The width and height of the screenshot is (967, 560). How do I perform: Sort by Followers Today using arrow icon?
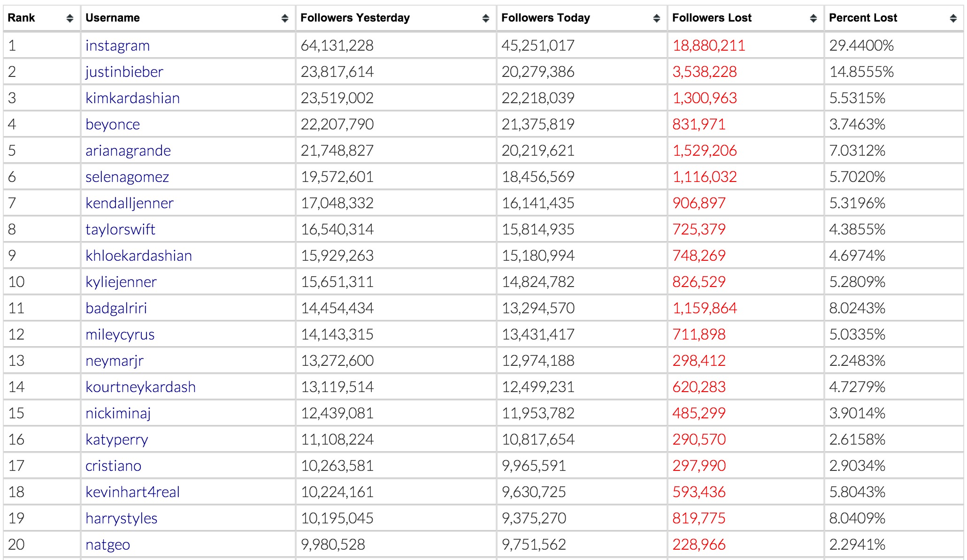[656, 18]
